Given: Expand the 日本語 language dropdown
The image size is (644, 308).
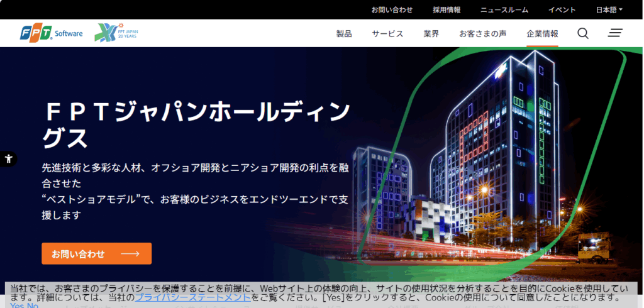Looking at the screenshot, I should point(609,10).
